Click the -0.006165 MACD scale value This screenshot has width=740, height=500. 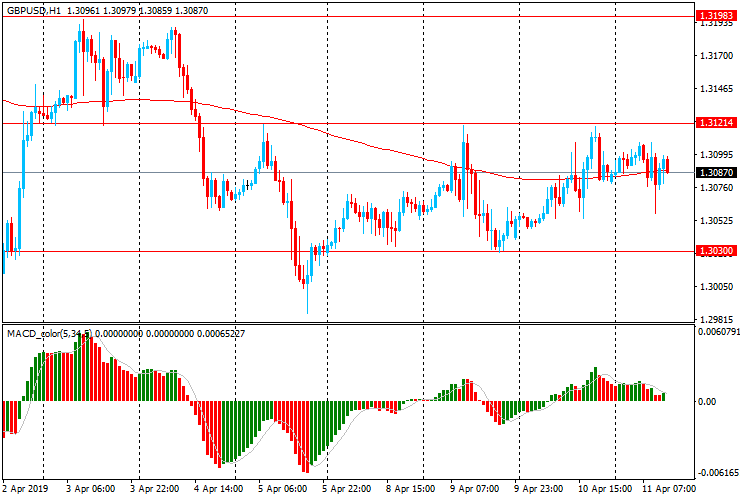tap(718, 473)
